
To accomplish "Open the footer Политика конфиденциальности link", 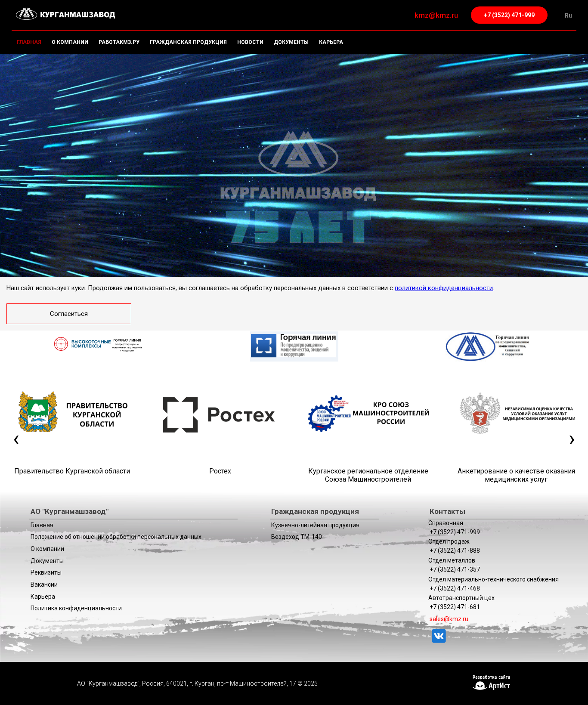I will point(76,608).
